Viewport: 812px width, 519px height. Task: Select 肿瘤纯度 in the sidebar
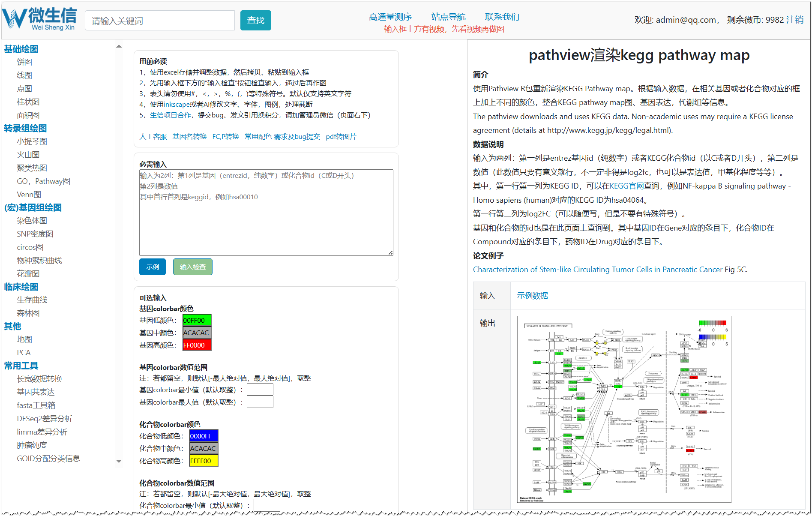click(x=32, y=445)
